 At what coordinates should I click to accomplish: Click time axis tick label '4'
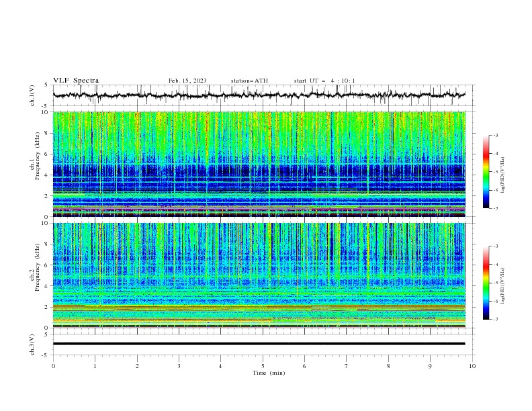(x=220, y=366)
